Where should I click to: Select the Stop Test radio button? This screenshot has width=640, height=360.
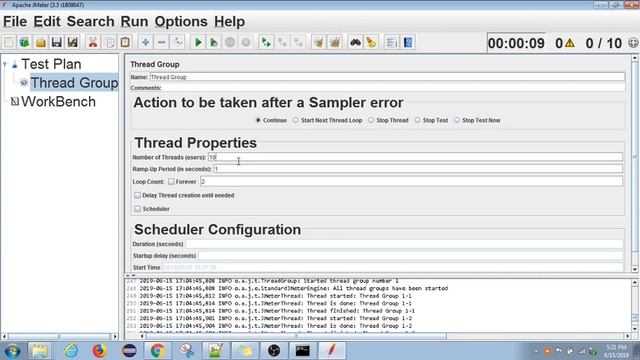tap(417, 120)
